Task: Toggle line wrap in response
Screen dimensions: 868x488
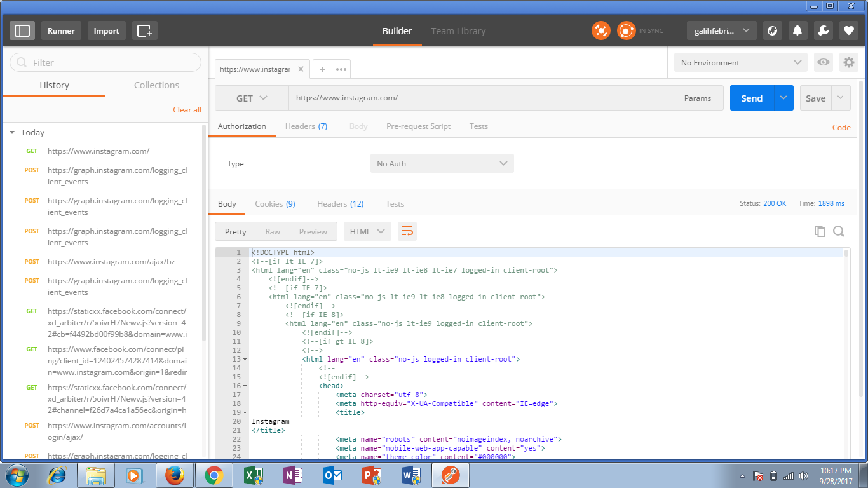Action: coord(407,231)
